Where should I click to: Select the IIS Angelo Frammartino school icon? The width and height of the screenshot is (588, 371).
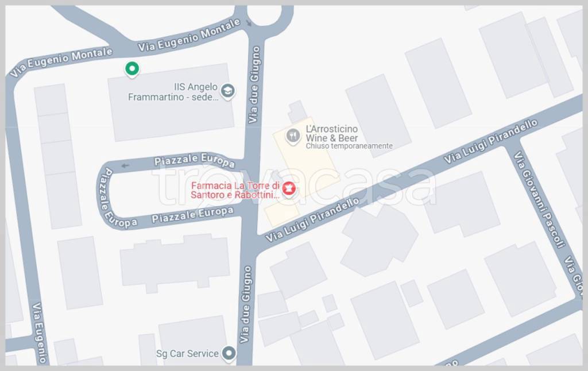tap(227, 91)
